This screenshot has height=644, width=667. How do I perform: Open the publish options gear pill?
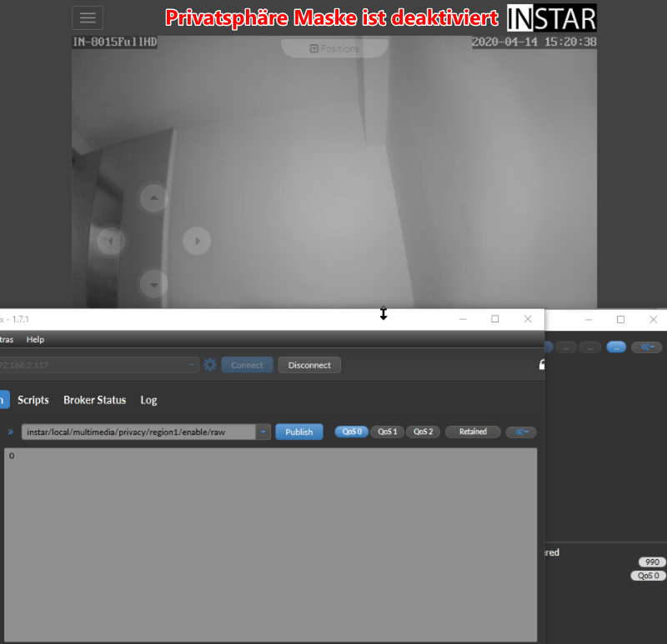(x=521, y=432)
